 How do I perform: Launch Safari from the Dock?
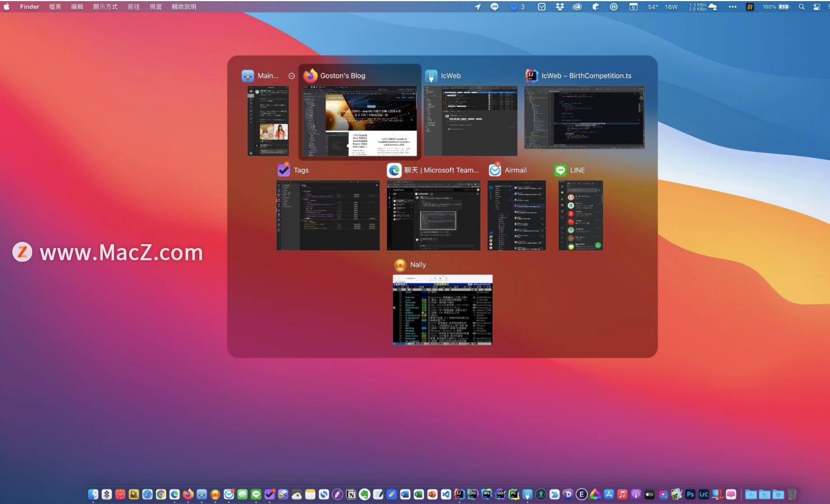(147, 494)
